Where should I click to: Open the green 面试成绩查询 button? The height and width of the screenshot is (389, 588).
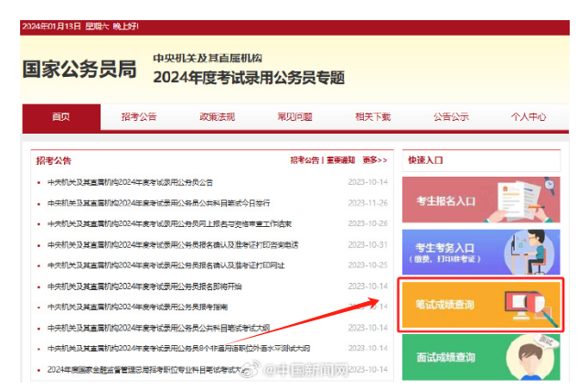481,357
